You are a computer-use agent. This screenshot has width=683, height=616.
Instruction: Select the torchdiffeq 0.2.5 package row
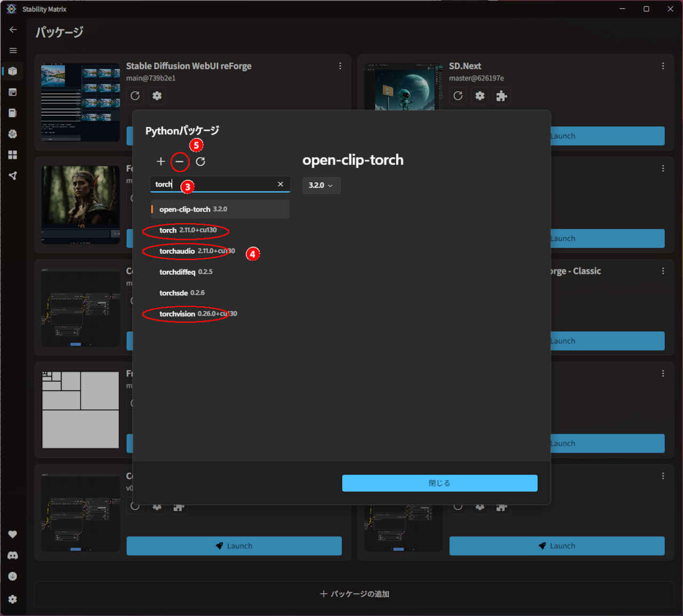point(220,272)
